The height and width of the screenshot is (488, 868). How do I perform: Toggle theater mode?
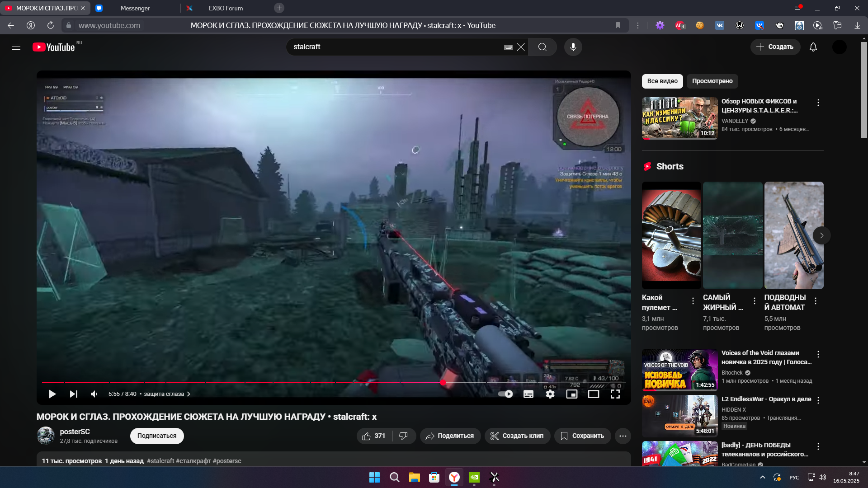tap(593, 394)
